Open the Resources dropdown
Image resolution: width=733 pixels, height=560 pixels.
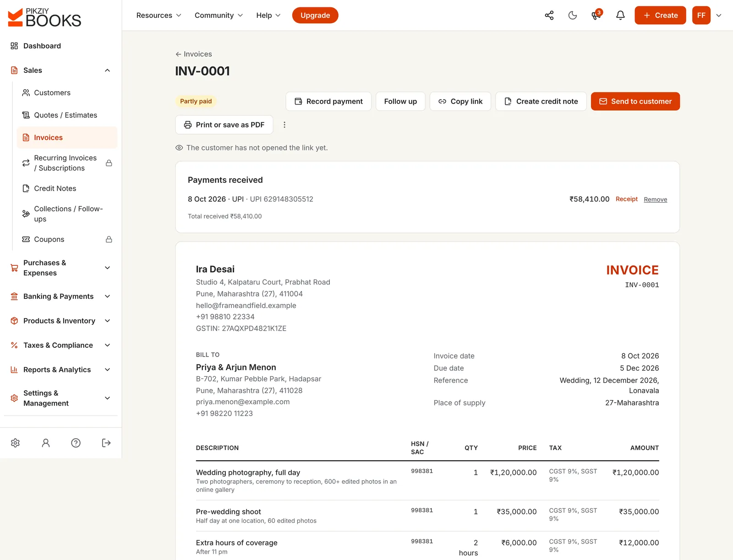click(x=159, y=16)
